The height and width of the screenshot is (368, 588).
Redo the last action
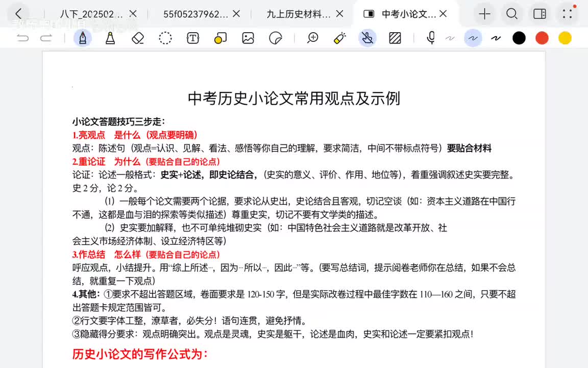point(46,38)
